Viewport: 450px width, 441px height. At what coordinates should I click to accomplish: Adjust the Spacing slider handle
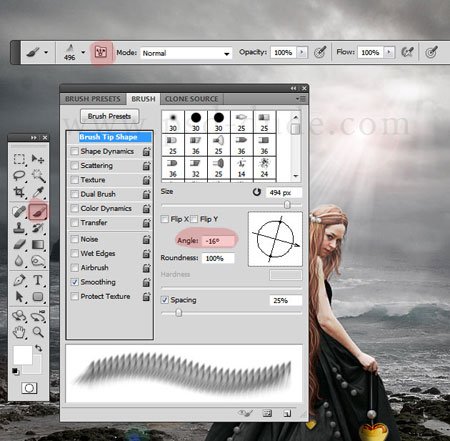click(x=179, y=313)
